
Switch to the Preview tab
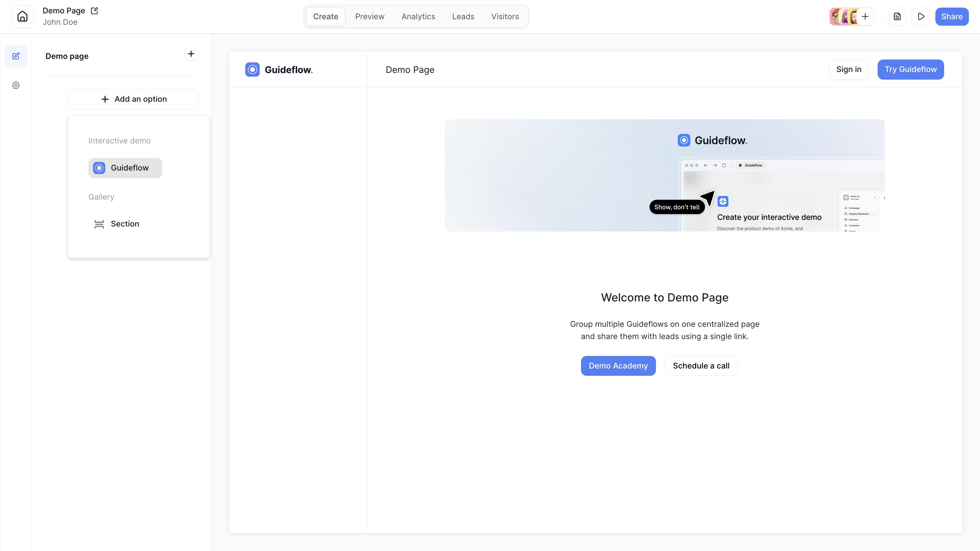[370, 16]
